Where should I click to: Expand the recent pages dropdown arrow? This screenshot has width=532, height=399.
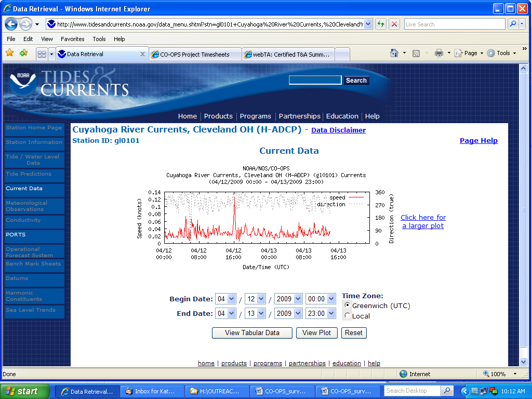37,24
